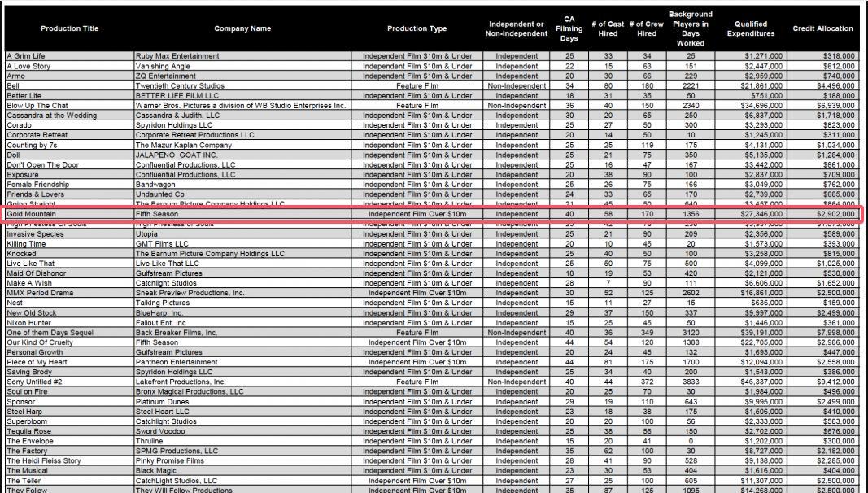Select the Independent or Non-Independent header
Screen dimensions: 868x493
pos(517,28)
